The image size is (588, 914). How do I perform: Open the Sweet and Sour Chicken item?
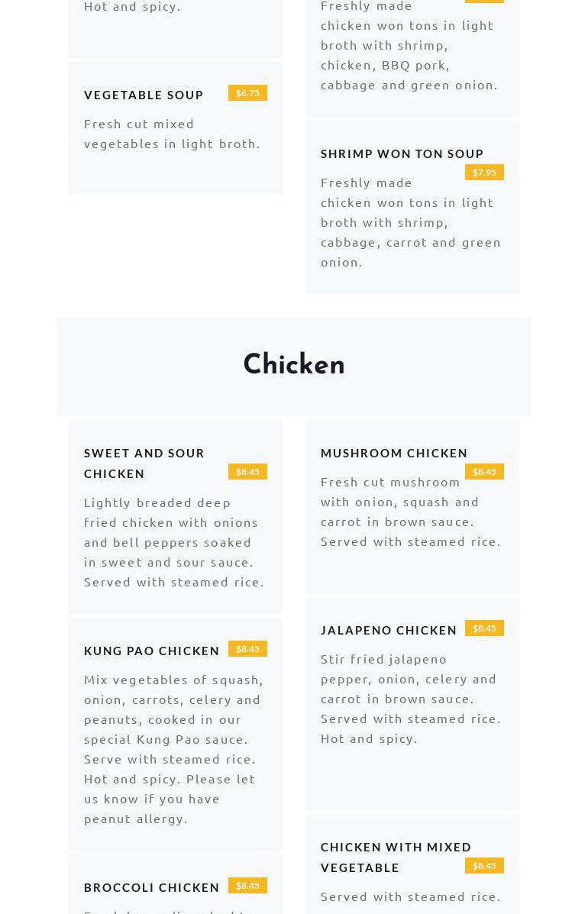coord(144,463)
